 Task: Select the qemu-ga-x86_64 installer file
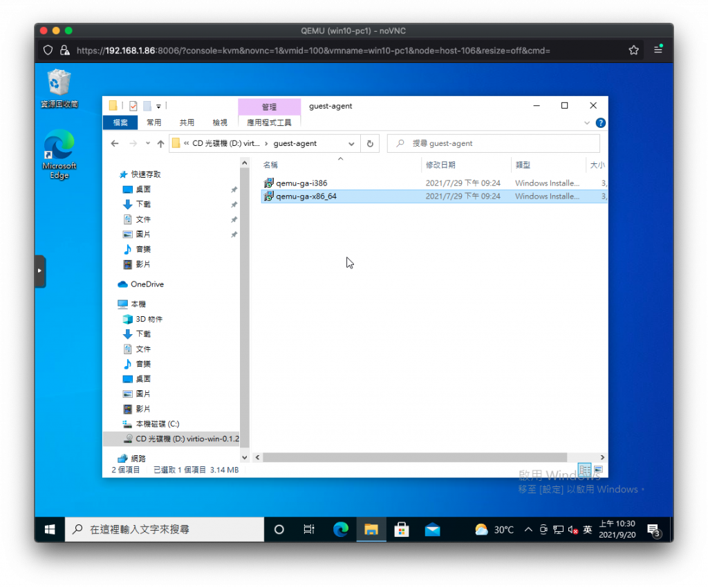pyautogui.click(x=306, y=196)
